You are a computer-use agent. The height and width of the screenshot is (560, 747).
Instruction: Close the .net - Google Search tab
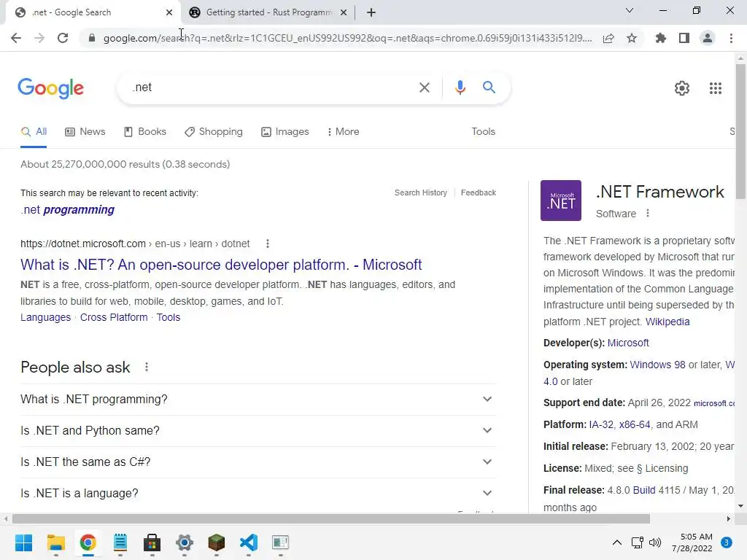(x=169, y=12)
